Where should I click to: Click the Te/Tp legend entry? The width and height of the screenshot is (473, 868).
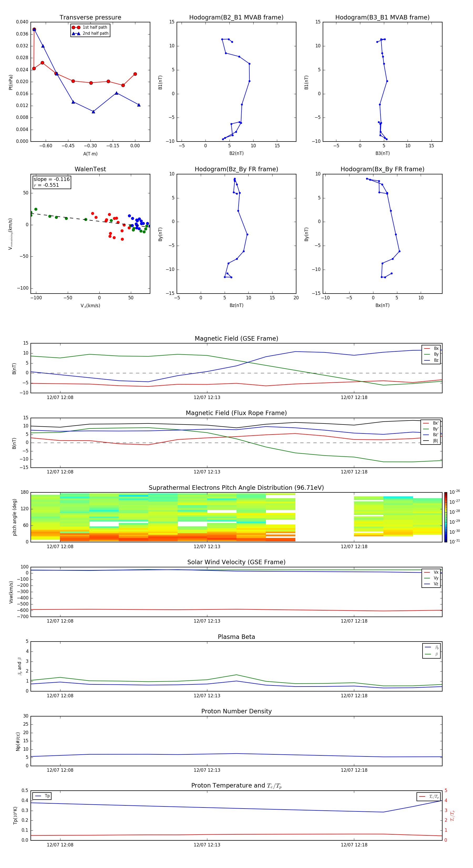pos(429,796)
